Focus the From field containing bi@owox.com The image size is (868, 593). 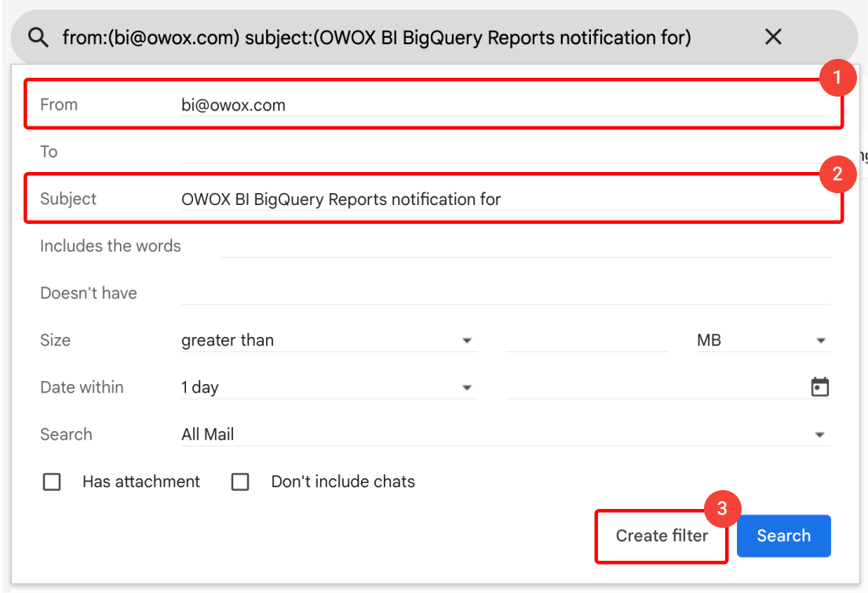pyautogui.click(x=506, y=104)
